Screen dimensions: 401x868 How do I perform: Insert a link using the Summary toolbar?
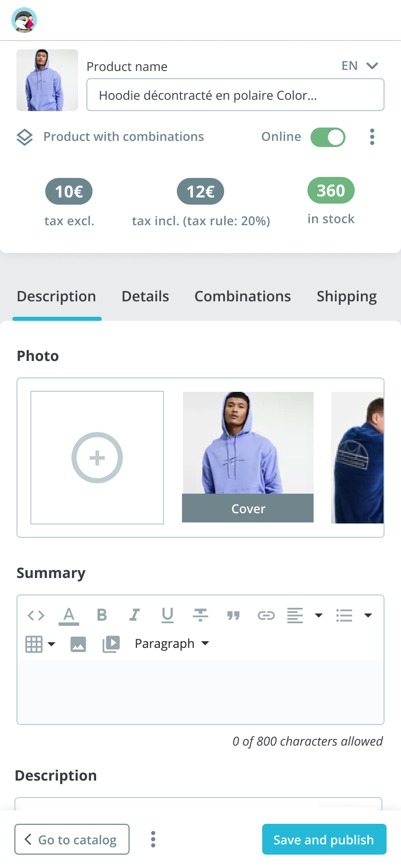266,615
